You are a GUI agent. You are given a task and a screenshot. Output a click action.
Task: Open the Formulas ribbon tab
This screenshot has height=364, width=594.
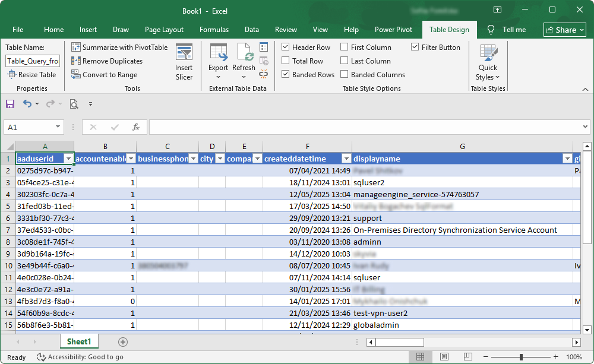coord(214,29)
